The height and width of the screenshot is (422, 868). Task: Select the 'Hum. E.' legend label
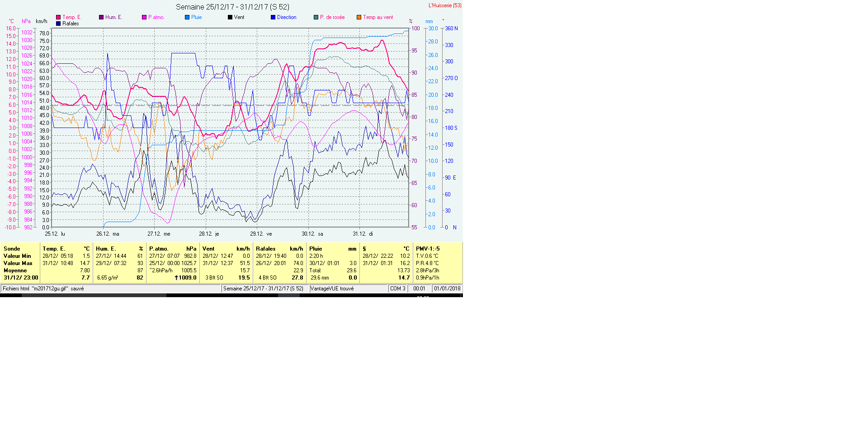(x=114, y=17)
